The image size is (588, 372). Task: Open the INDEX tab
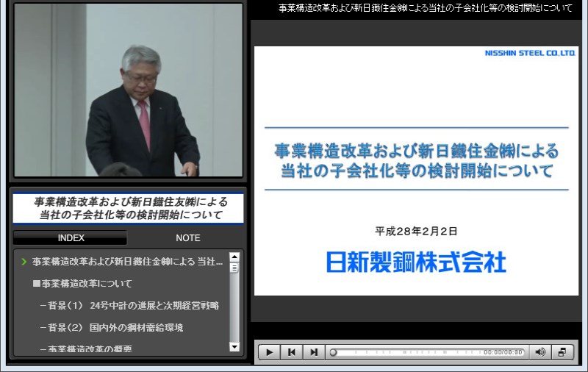point(71,237)
